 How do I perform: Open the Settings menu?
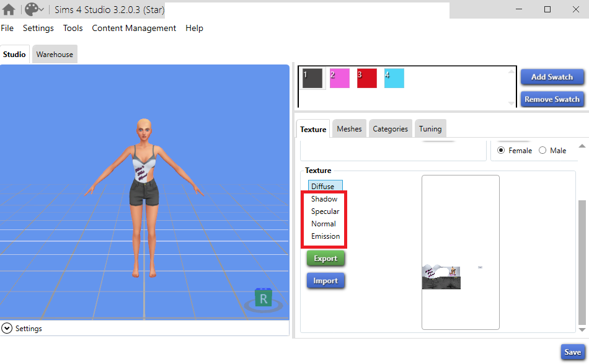tap(38, 28)
